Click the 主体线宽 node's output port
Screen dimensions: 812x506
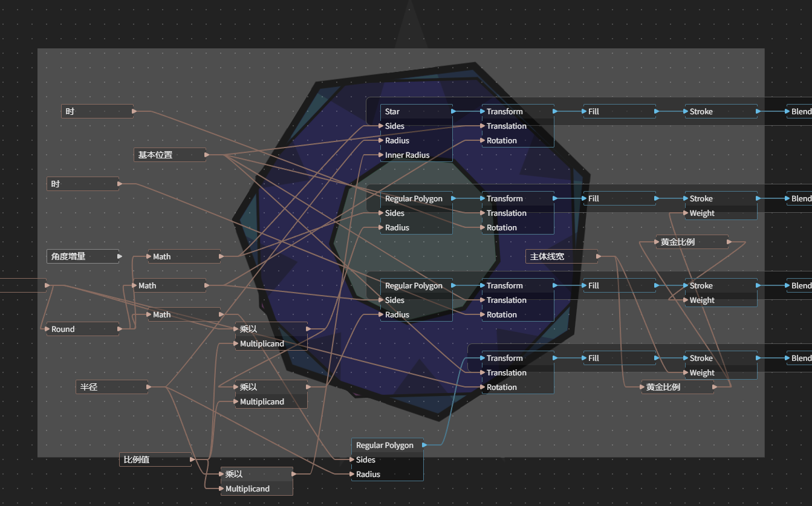pos(599,256)
